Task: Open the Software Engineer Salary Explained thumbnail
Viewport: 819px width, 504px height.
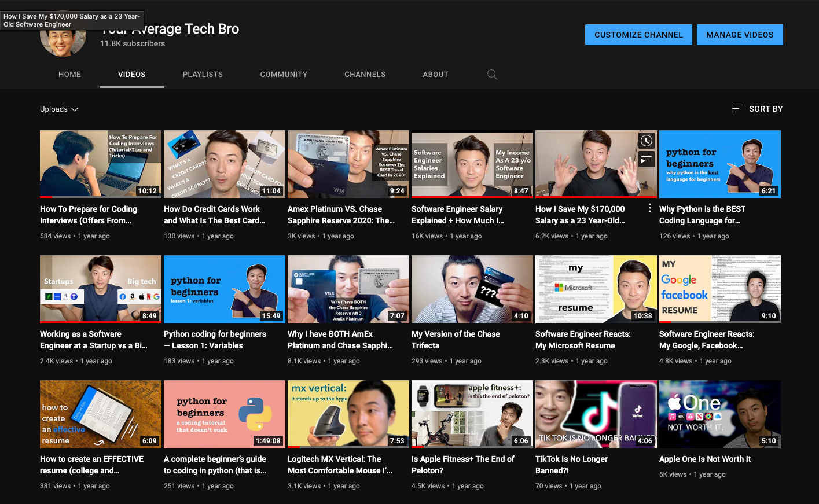Action: point(472,164)
